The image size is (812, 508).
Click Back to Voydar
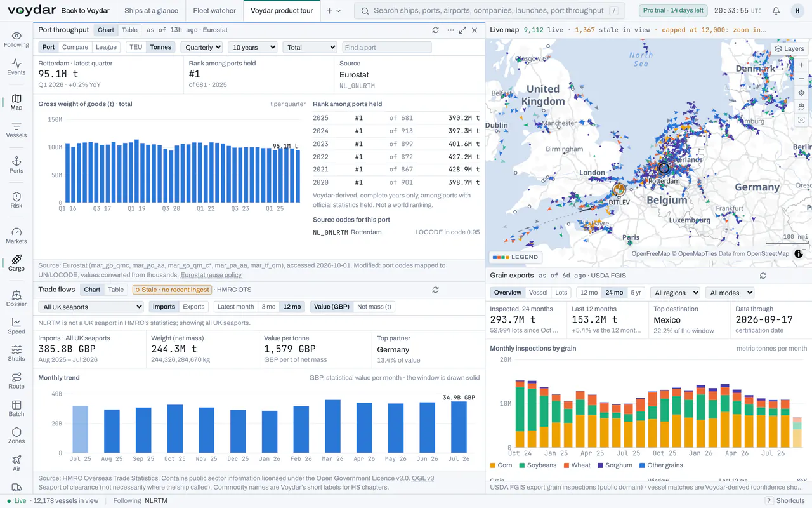tap(85, 11)
